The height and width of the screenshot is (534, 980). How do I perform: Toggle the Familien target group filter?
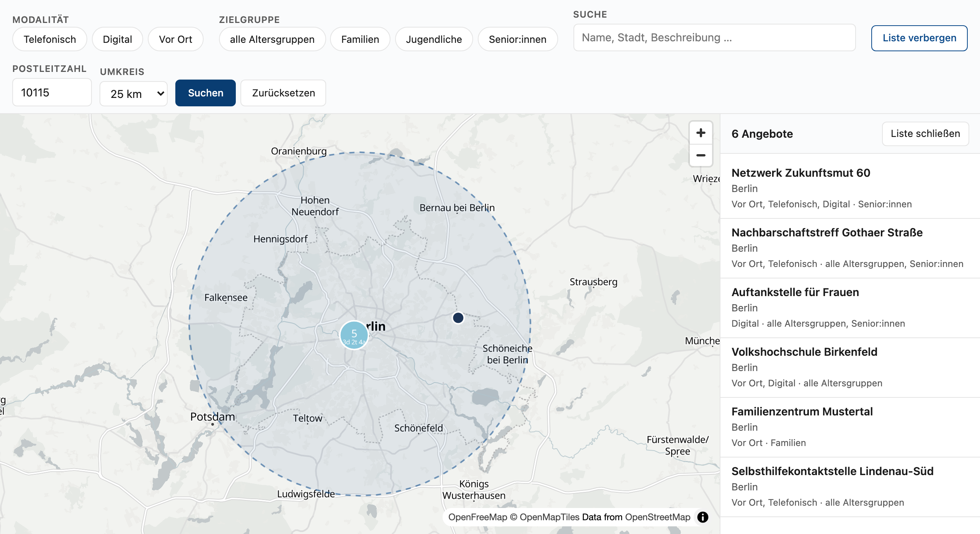click(360, 39)
